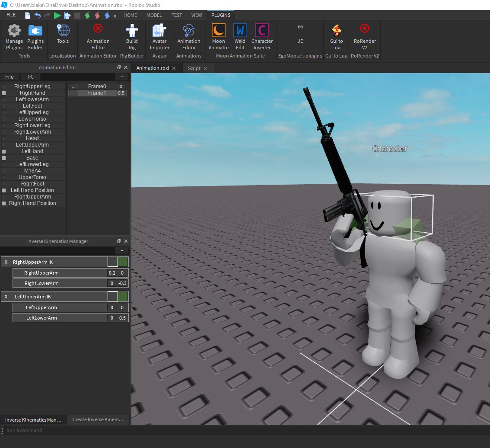Viewport: 490px width, 448px height.
Task: Edit the Frame1 time value 0.5
Action: [121, 93]
